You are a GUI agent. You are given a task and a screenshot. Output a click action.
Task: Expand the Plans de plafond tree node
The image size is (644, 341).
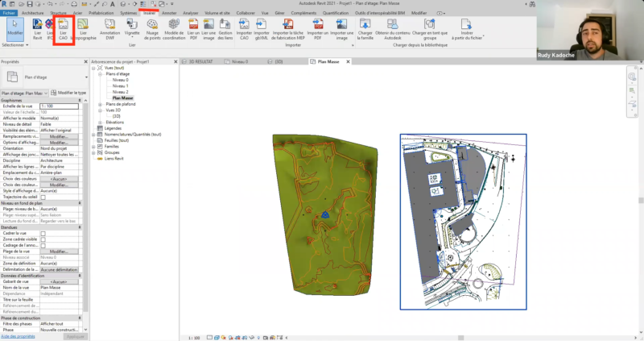100,105
